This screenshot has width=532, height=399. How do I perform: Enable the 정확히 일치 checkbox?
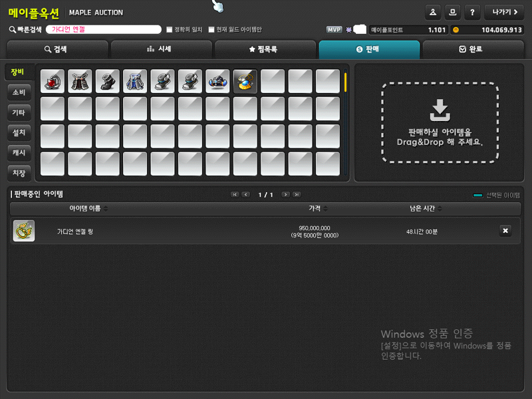pyautogui.click(x=170, y=30)
